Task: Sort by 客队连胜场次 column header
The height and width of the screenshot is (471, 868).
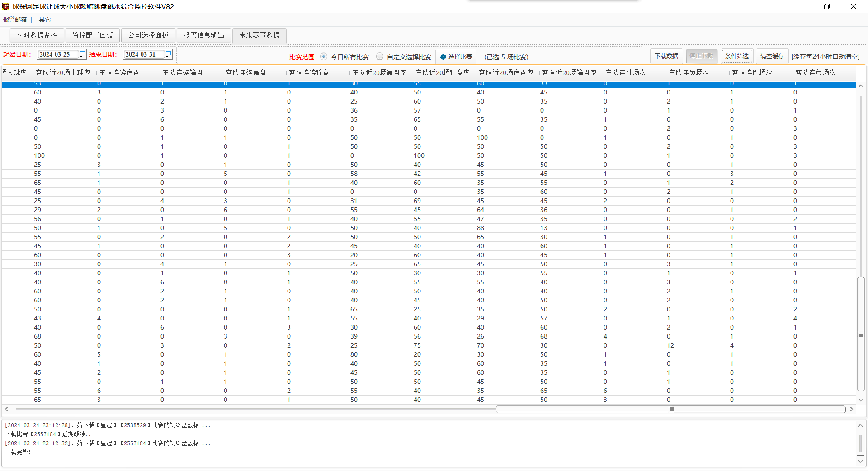Action: pos(761,72)
